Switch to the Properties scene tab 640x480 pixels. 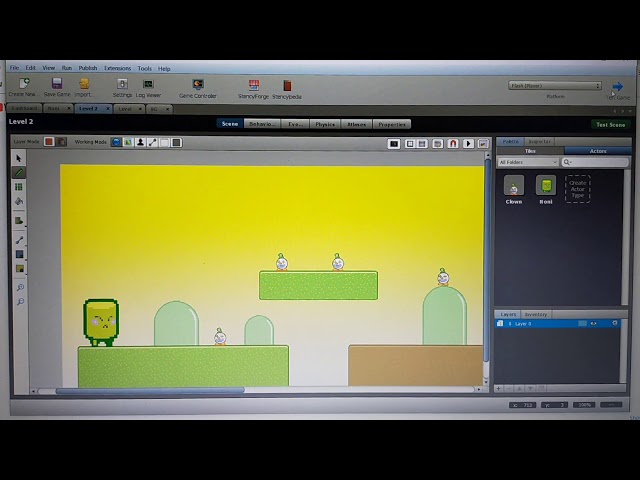click(392, 124)
